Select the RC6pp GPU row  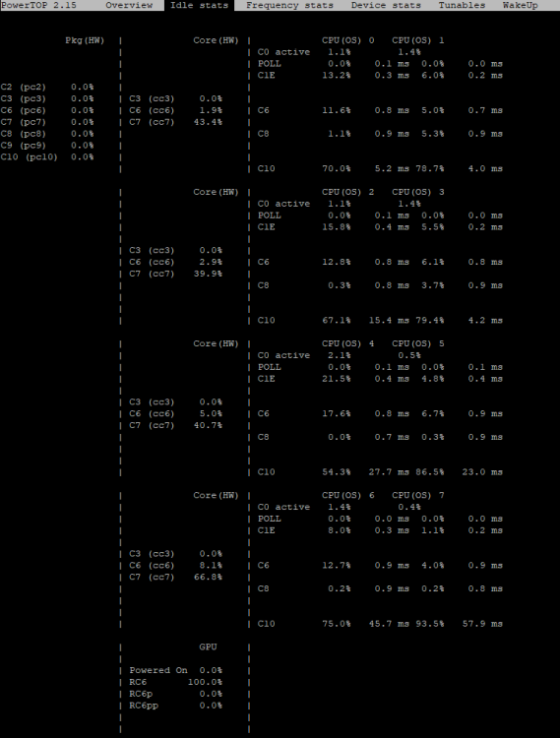pos(176,706)
